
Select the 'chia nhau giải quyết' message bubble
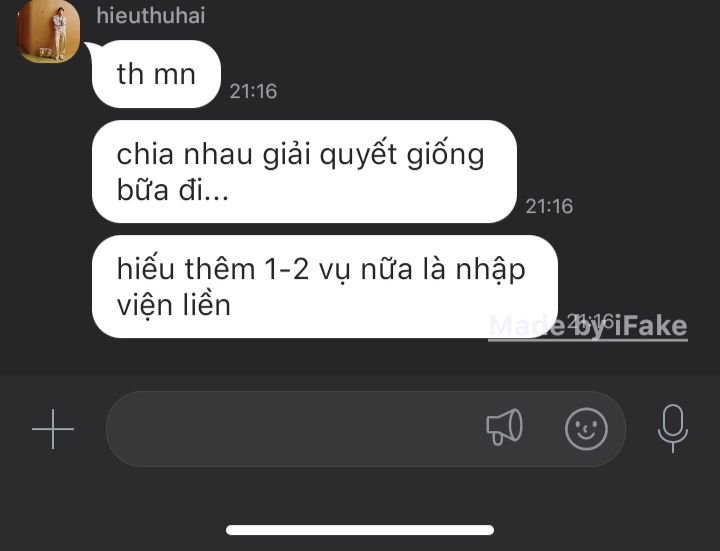304,172
